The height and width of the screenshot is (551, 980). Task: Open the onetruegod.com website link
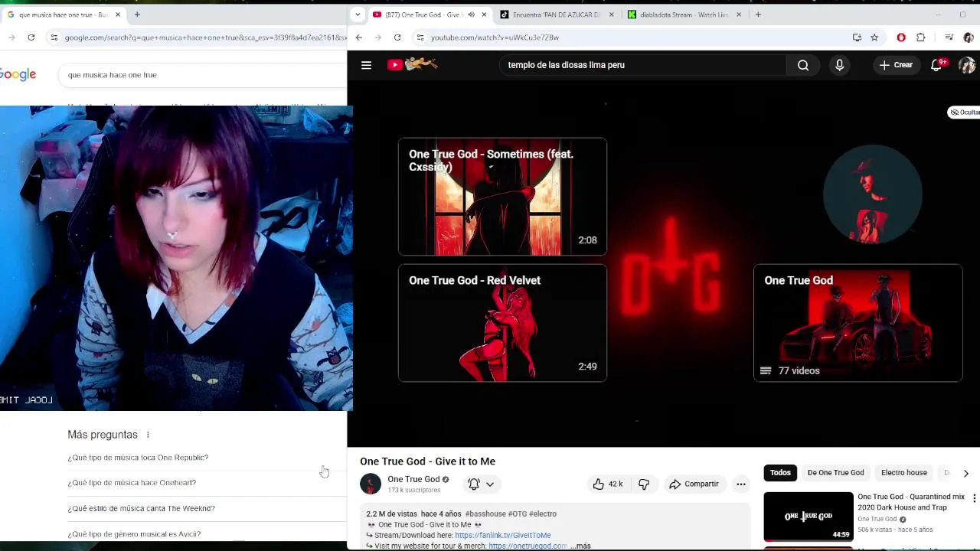click(x=528, y=546)
